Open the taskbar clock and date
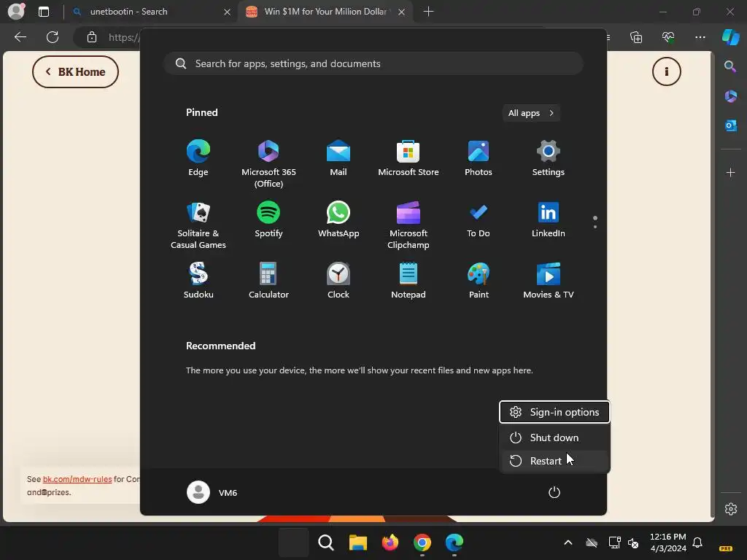Viewport: 747px width, 560px height. 668,542
